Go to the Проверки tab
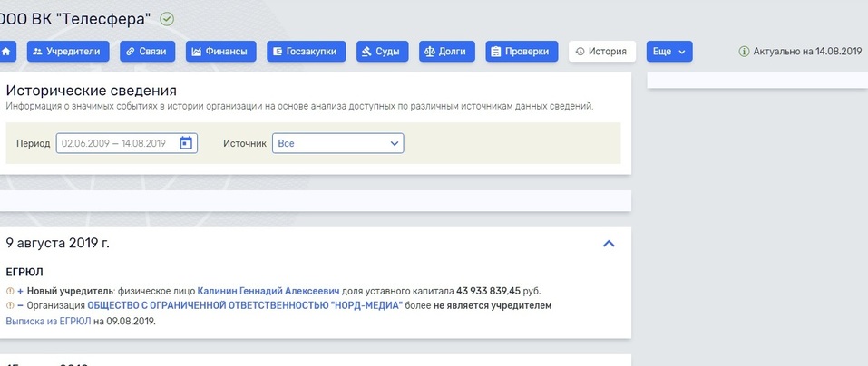The width and height of the screenshot is (868, 366). pyautogui.click(x=522, y=52)
